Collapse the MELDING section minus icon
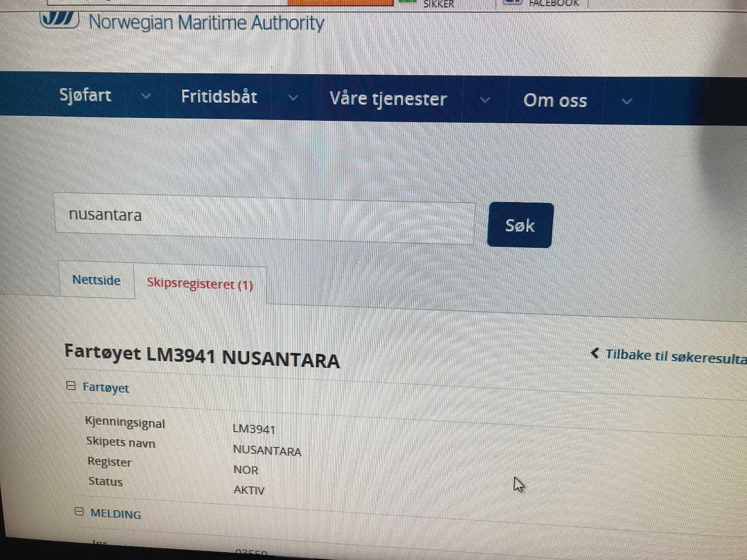This screenshot has width=747, height=560. [79, 512]
